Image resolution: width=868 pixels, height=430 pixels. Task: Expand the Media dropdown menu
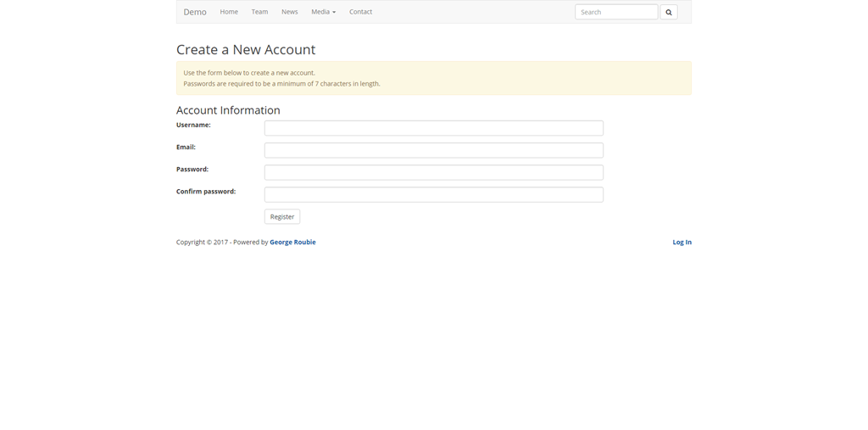tap(323, 12)
